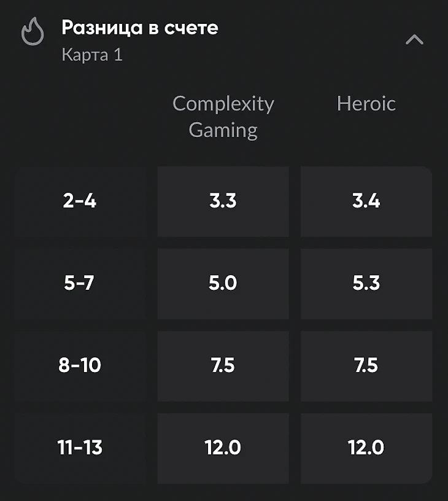Click the Карта 1 subtitle

(92, 55)
